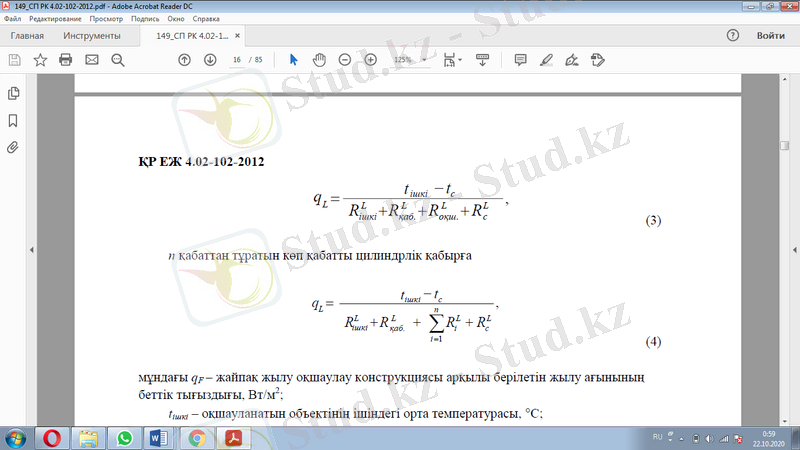This screenshot has width=800, height=450.
Task: Open the page thumbnails panel
Action: pos(13,93)
